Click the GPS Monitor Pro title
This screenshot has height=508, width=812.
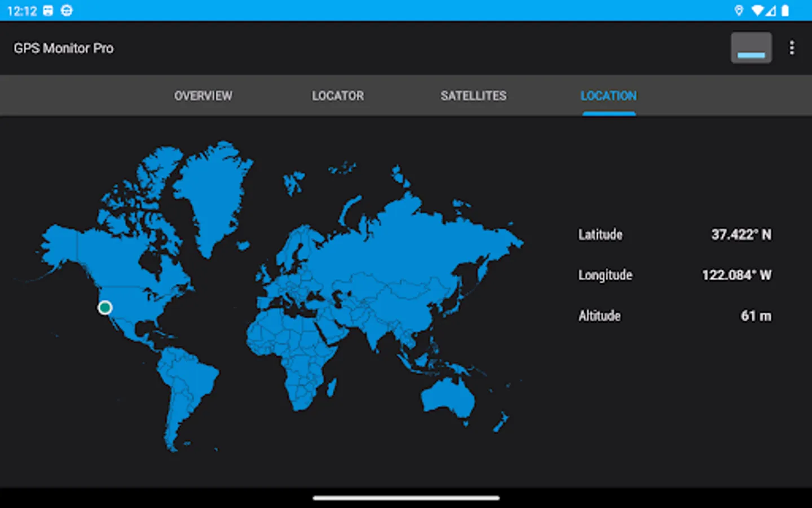64,49
